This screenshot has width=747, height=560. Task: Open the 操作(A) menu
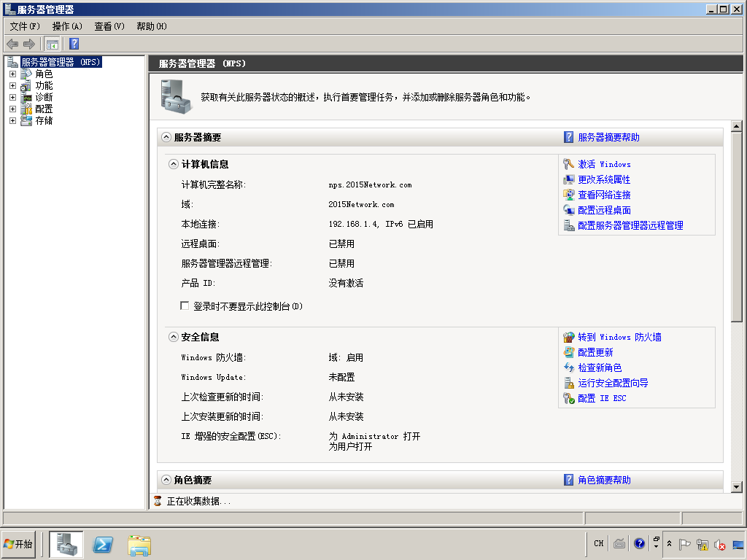pos(67,26)
